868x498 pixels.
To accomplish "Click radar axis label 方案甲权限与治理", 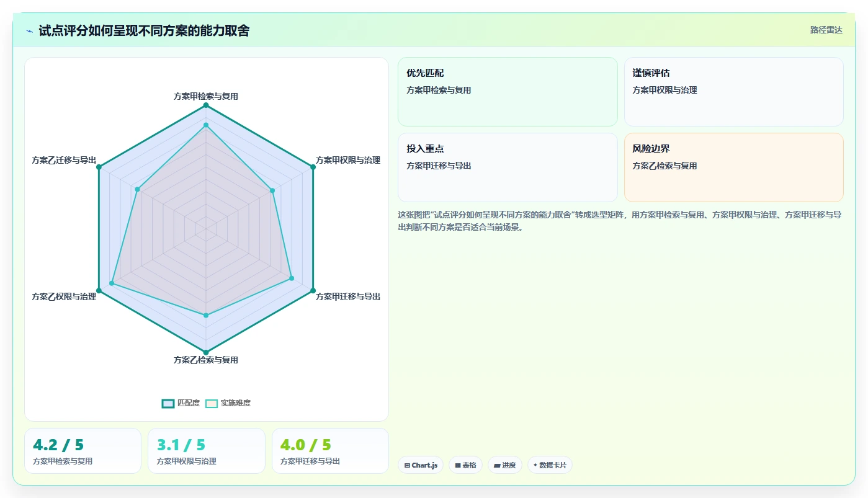I will coord(348,160).
